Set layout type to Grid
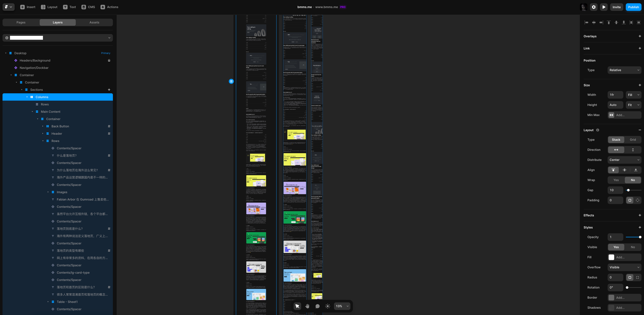This screenshot has width=644, height=315. 633,140
